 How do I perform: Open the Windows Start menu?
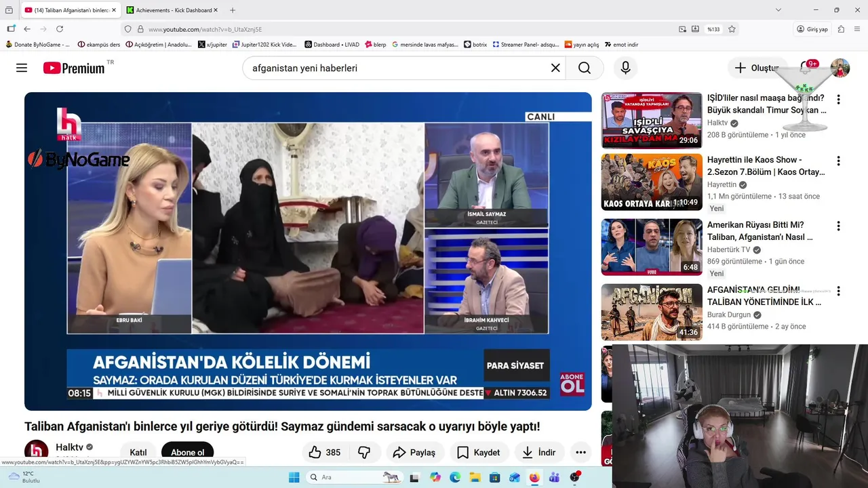pos(294,477)
